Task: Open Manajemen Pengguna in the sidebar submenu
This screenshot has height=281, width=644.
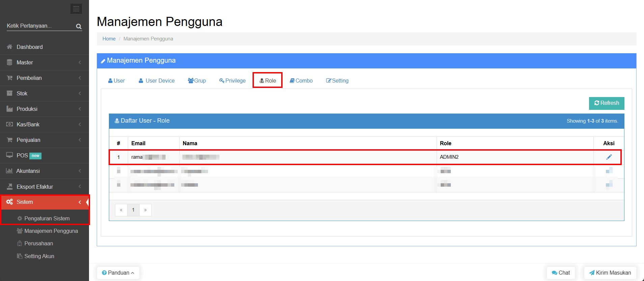Action: tap(51, 231)
